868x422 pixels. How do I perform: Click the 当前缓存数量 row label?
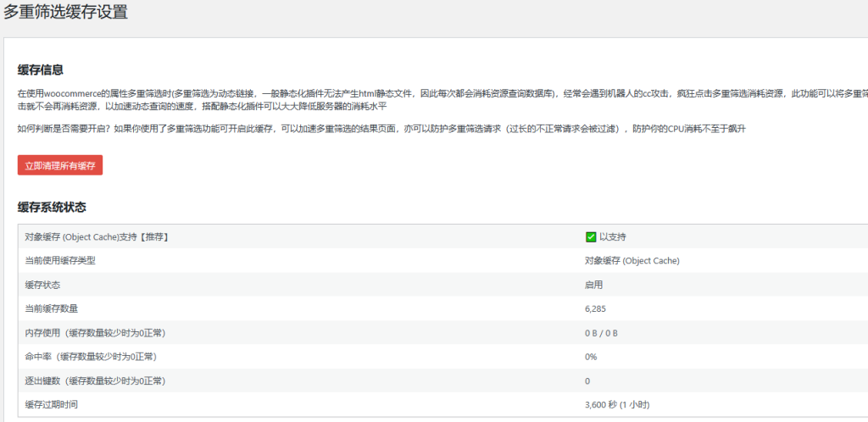[52, 308]
